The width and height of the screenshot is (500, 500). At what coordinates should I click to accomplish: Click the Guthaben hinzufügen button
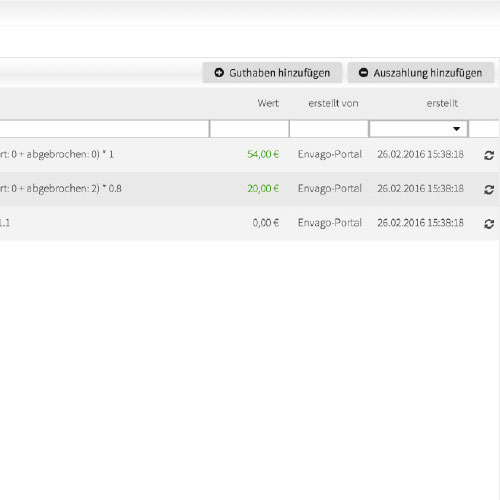[272, 72]
